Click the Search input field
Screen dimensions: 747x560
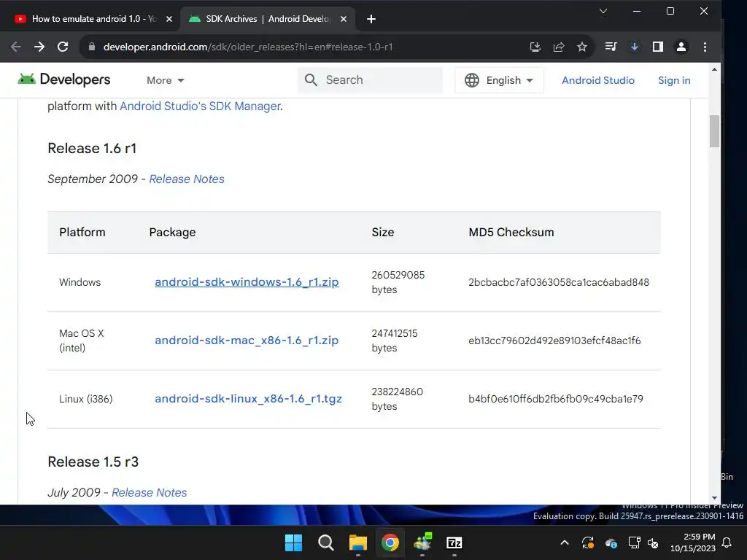click(x=370, y=80)
